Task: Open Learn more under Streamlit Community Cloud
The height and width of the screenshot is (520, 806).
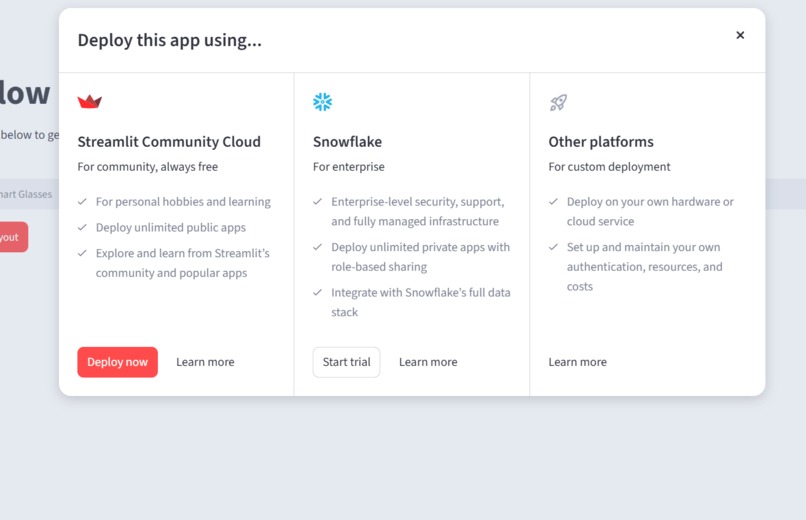Action: coord(205,362)
